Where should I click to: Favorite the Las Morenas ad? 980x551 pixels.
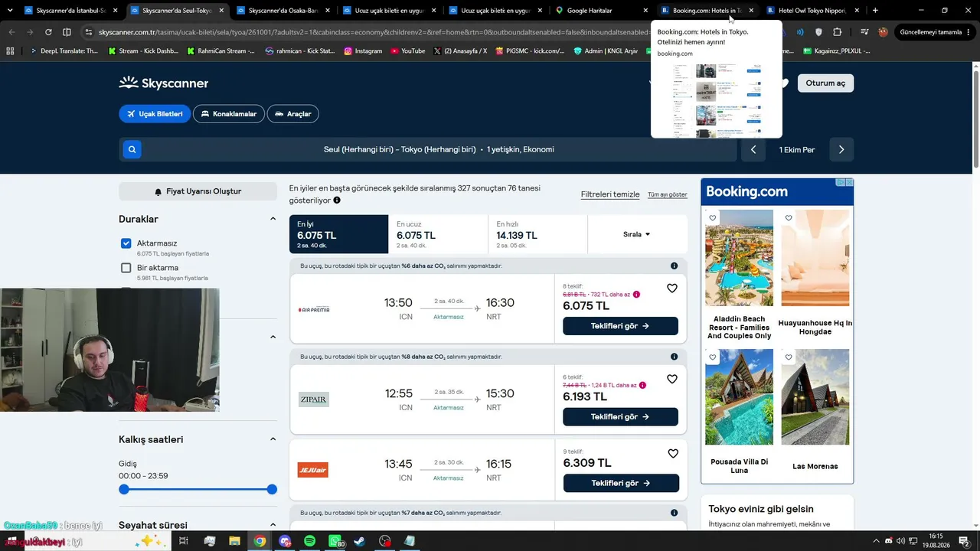(x=789, y=357)
